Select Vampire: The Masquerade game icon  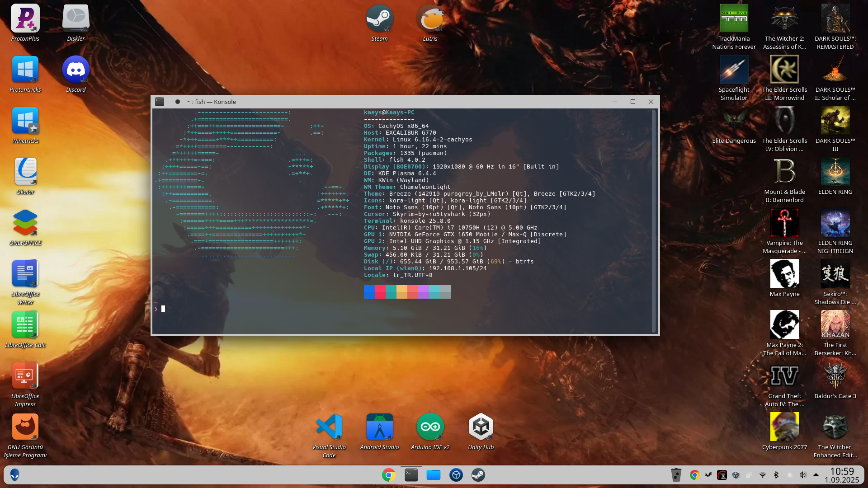(x=784, y=223)
